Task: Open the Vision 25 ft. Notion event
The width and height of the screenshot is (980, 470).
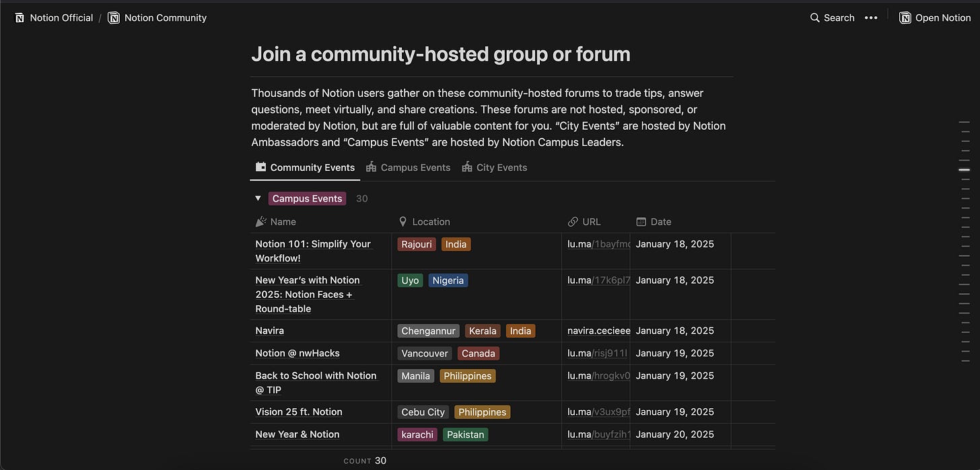Action: pyautogui.click(x=299, y=412)
